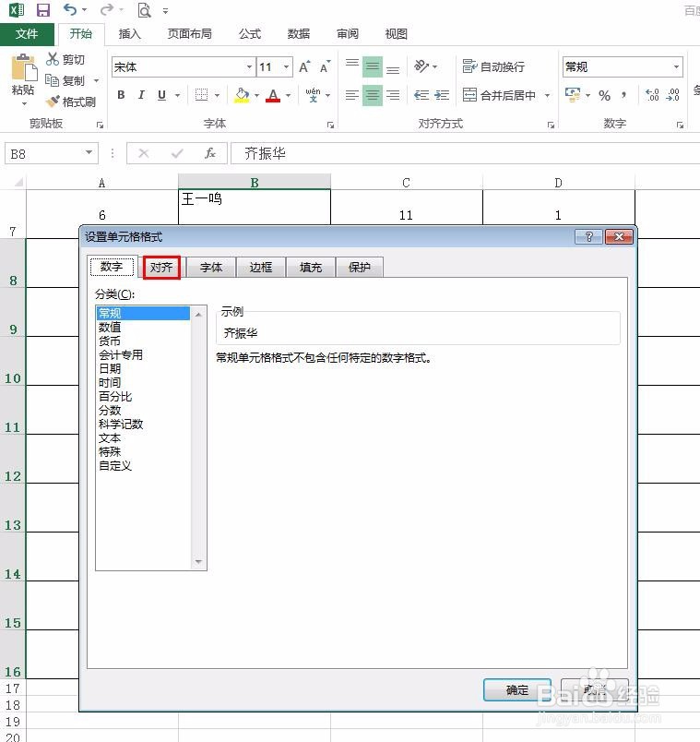
Task: Switch to the Alignment (对齐) dialog tab
Action: [161, 268]
